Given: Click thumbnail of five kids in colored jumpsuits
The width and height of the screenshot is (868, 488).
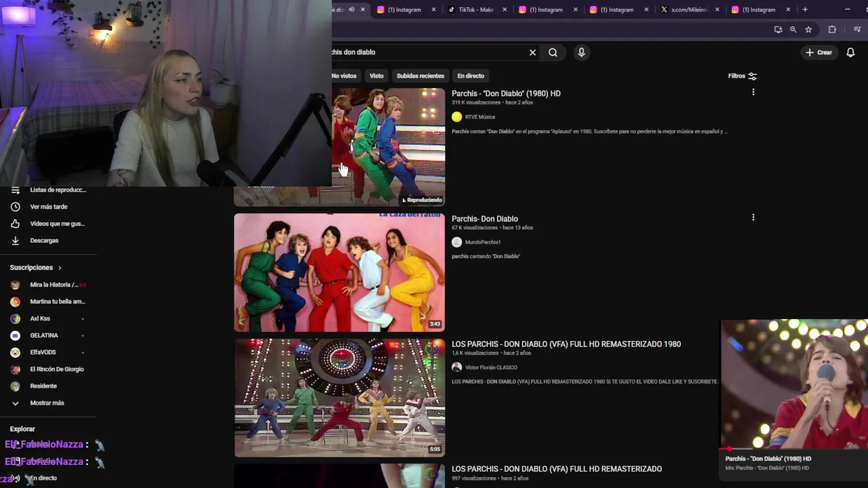Looking at the screenshot, I should click(339, 272).
